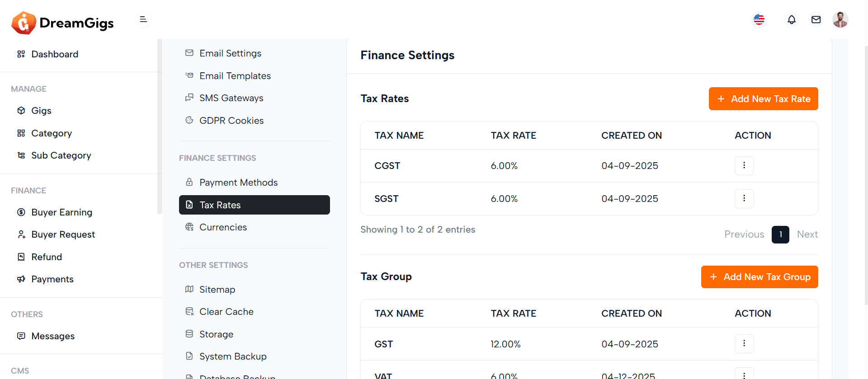Screen dimensions: 868x379
Task: Click page 1 pagination button
Action: click(x=780, y=234)
